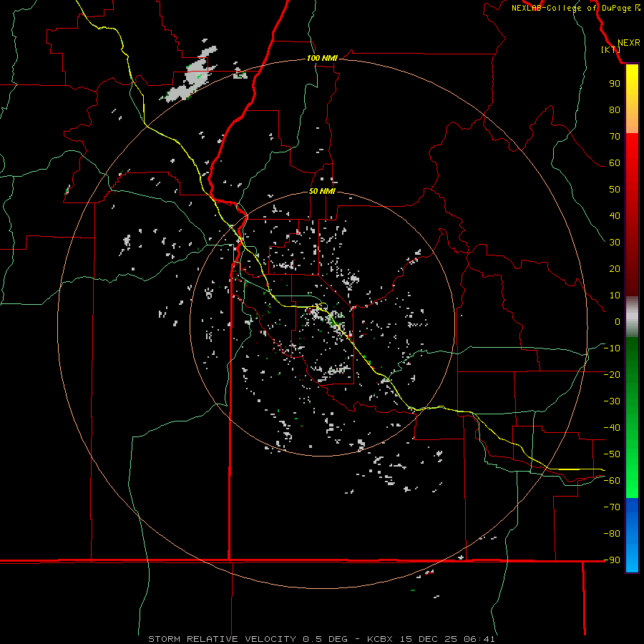Viewport: 644px width, 644px height.
Task: Click the 30 value on the velocity scale
Action: [x=615, y=243]
